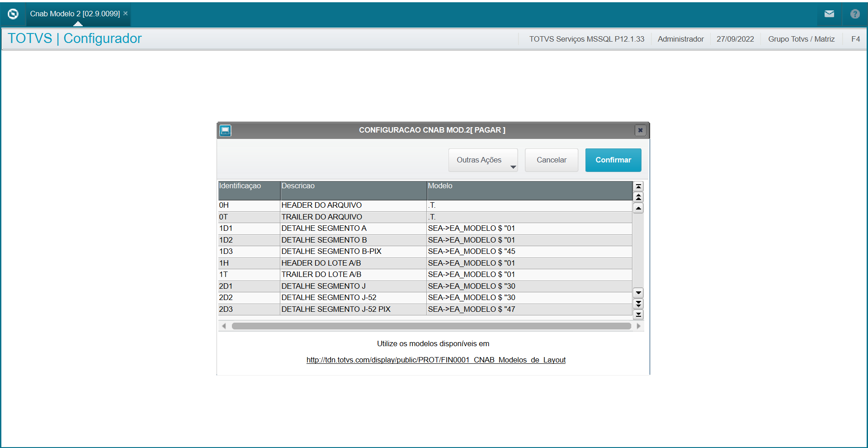Viewport: 868px width, 448px height.
Task: Click the F4 shortcut label in header
Action: point(855,39)
